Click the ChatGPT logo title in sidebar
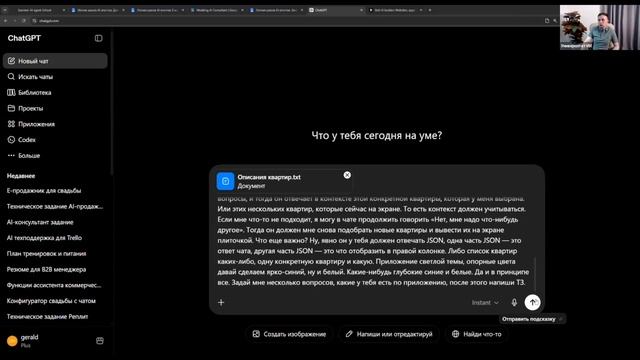 click(24, 38)
